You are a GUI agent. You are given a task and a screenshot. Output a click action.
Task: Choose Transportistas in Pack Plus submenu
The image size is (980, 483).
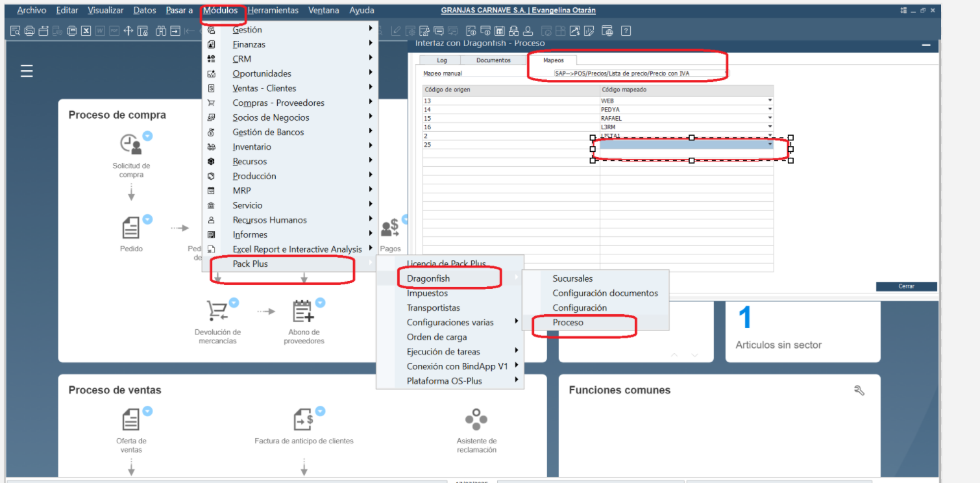point(450,308)
